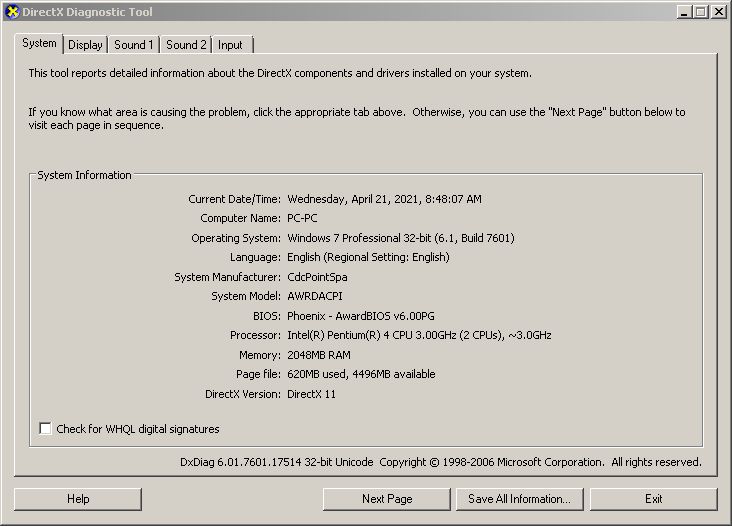Click the Help button
Screen dimensions: 732x526
click(x=78, y=499)
